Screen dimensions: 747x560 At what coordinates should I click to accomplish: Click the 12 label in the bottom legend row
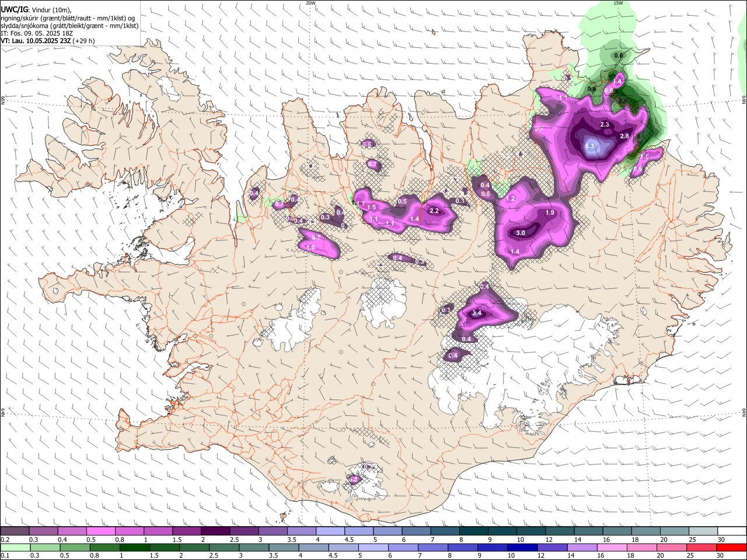541,555
